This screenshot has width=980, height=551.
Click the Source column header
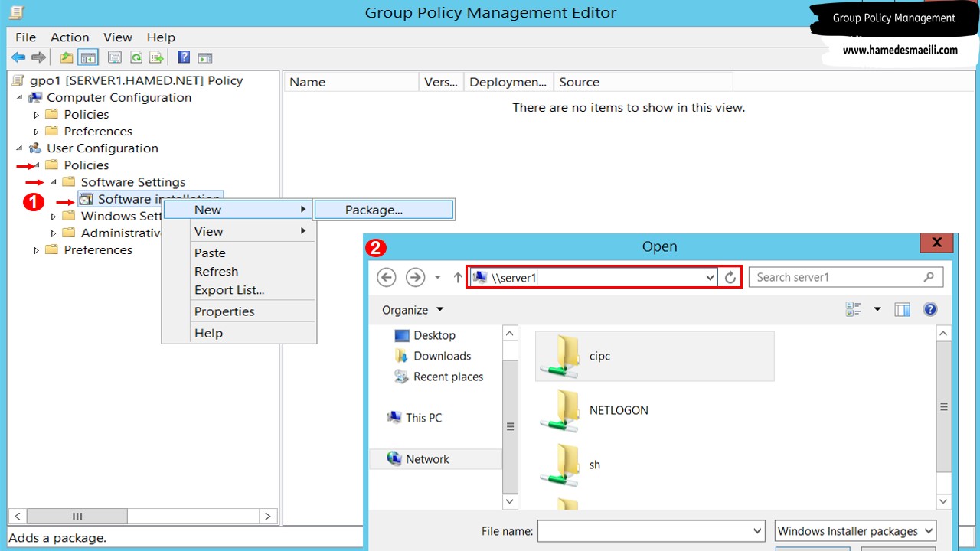(643, 82)
